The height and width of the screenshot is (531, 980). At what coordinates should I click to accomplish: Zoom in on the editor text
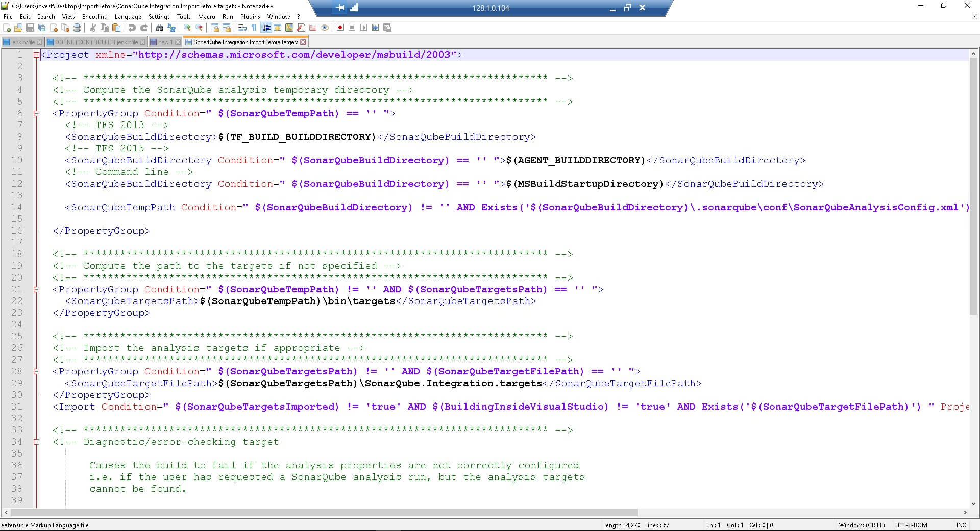pos(187,28)
